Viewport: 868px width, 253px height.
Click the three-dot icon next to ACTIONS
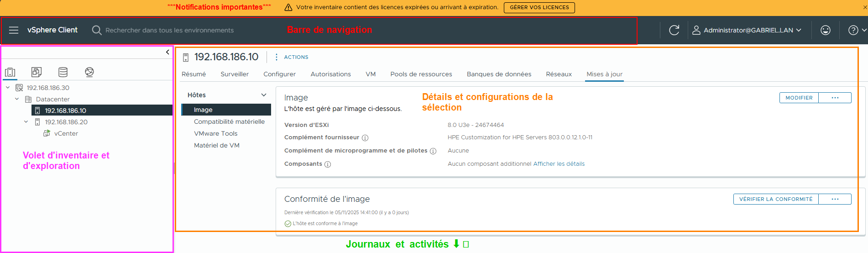pyautogui.click(x=276, y=57)
